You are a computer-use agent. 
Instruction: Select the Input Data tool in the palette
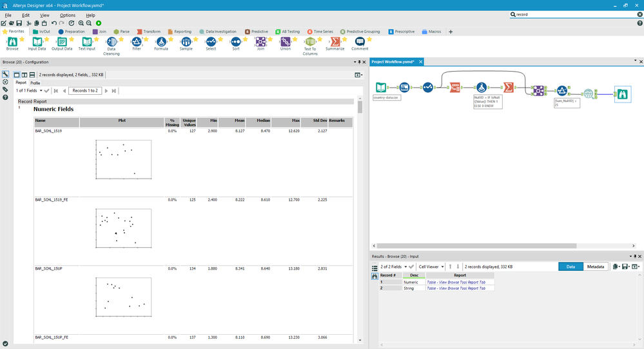(37, 44)
